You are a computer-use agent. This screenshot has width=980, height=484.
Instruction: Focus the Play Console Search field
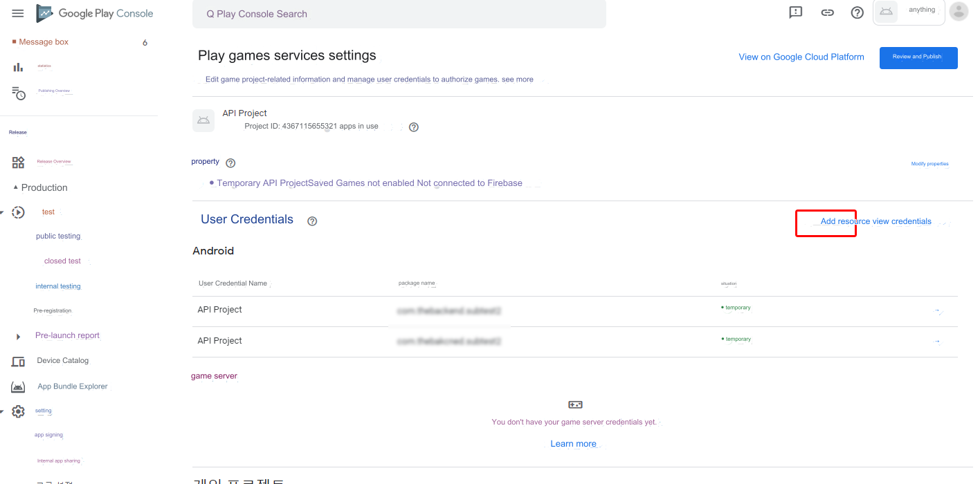(399, 14)
